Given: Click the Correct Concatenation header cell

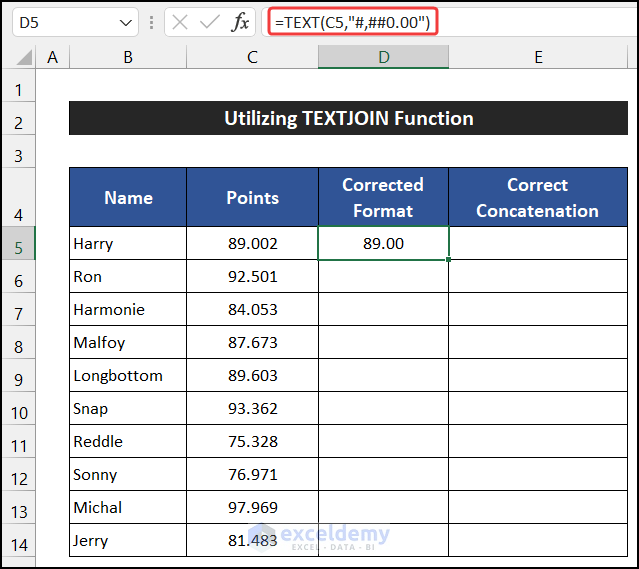Looking at the screenshot, I should click(538, 197).
